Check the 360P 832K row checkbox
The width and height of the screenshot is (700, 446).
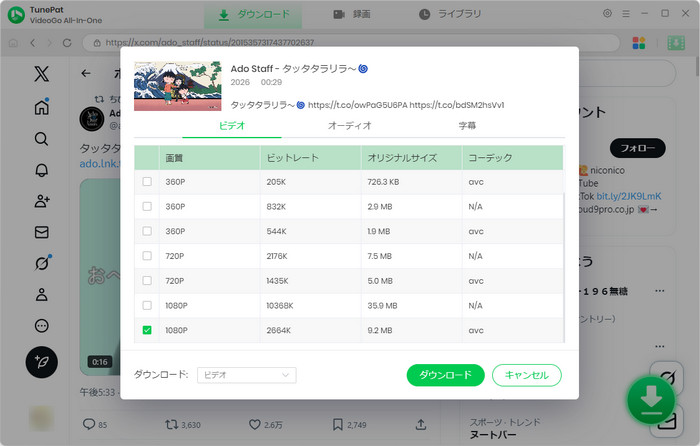(147, 206)
